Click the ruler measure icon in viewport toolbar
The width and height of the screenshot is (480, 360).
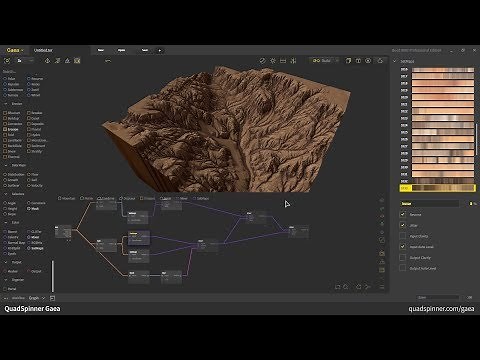[x=283, y=61]
